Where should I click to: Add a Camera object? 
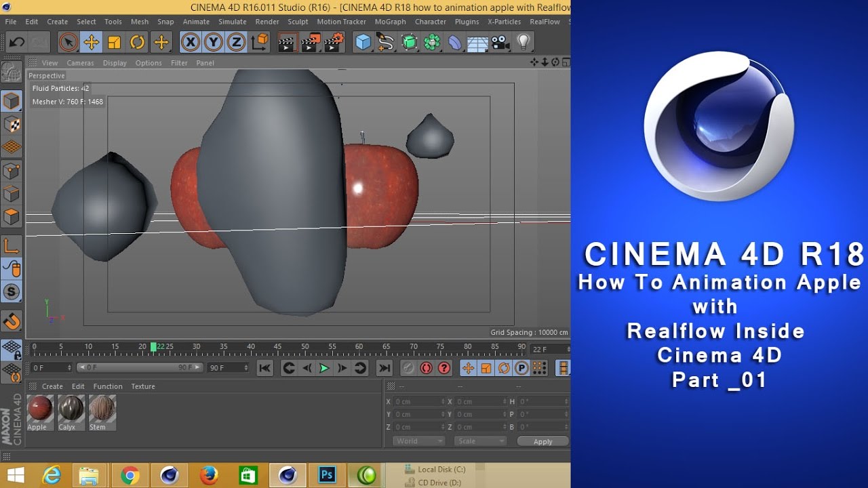point(500,43)
